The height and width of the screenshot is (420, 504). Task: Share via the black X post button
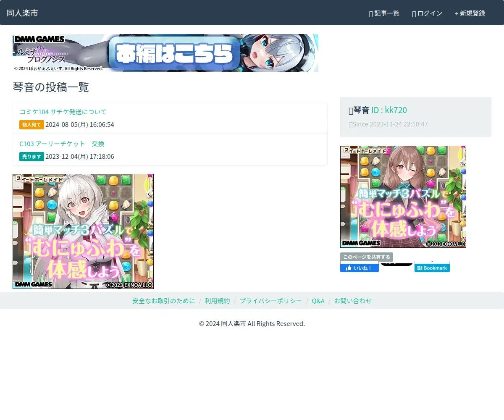[x=396, y=264]
